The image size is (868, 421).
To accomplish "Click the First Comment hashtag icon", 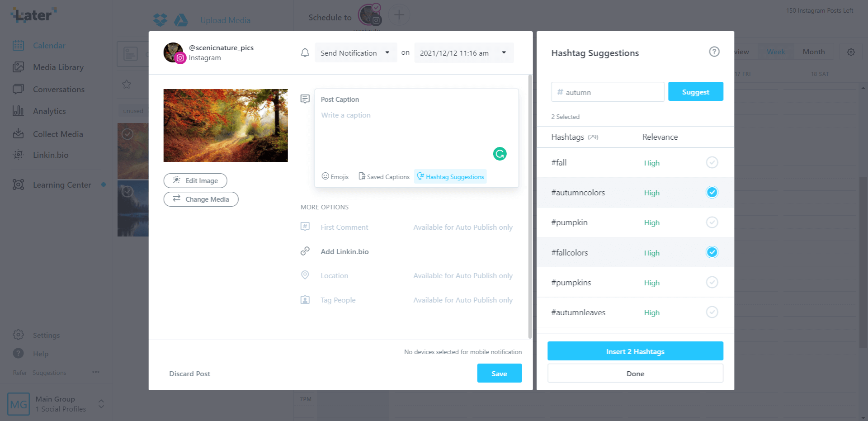I will pyautogui.click(x=305, y=227).
